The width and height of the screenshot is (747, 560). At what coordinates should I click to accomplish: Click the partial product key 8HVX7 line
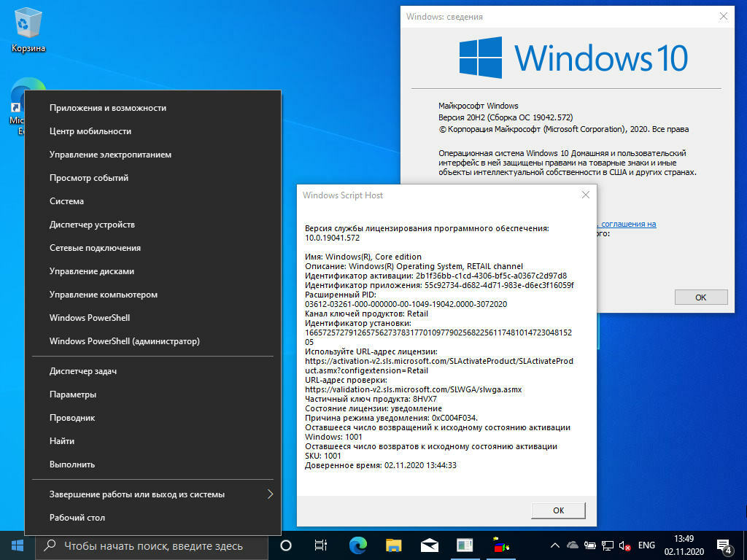[371, 399]
